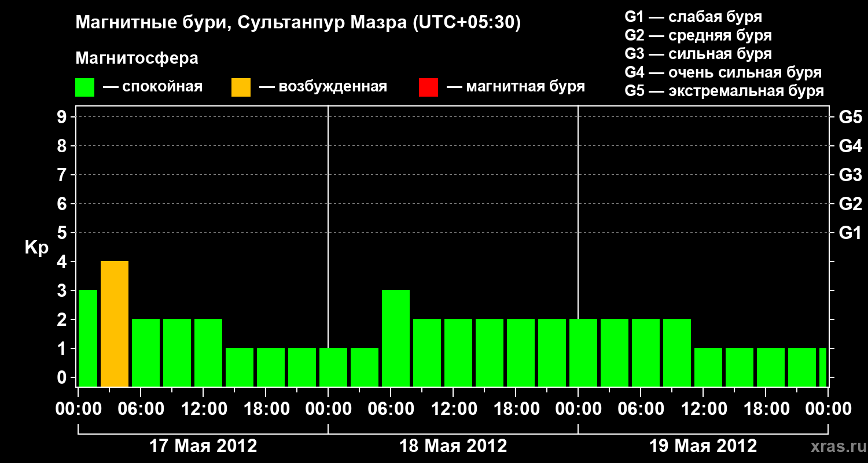
Task: Click the 06:00 time label above 19 Мая
Action: point(641,409)
